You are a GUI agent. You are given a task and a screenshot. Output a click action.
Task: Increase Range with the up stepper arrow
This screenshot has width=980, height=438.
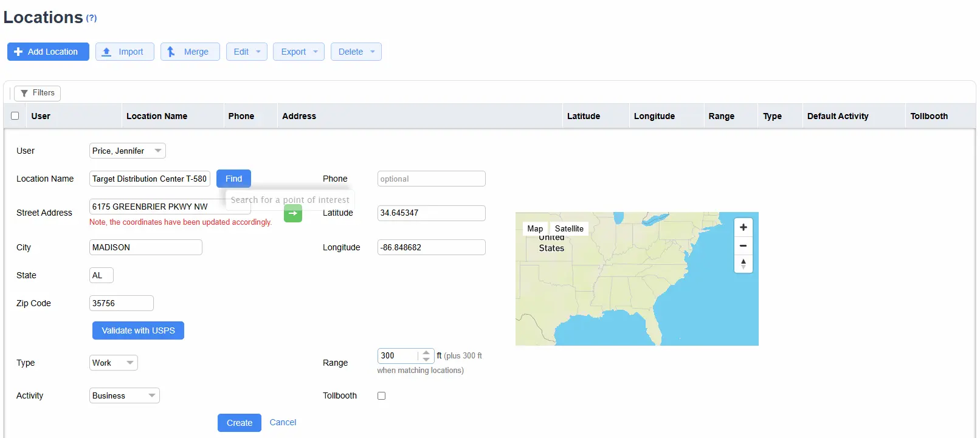click(426, 352)
